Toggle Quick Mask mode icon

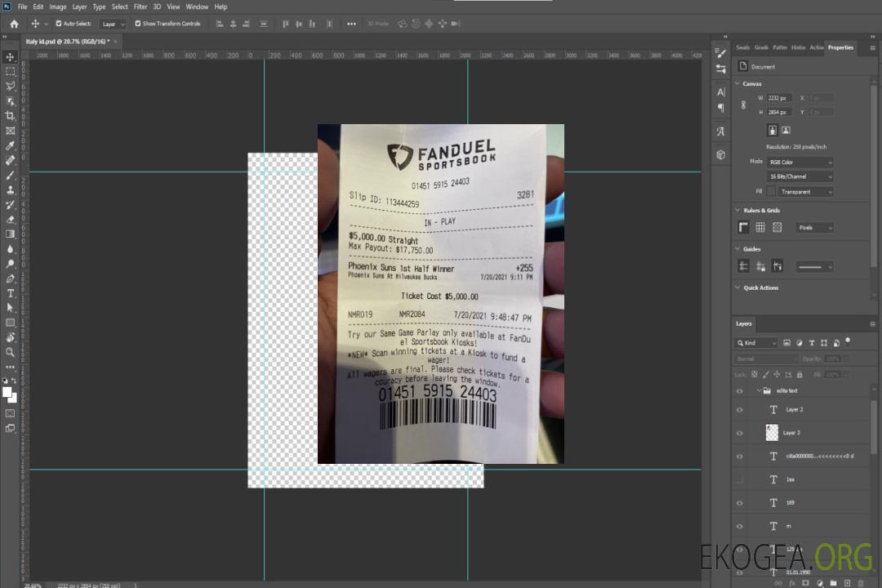(10, 413)
